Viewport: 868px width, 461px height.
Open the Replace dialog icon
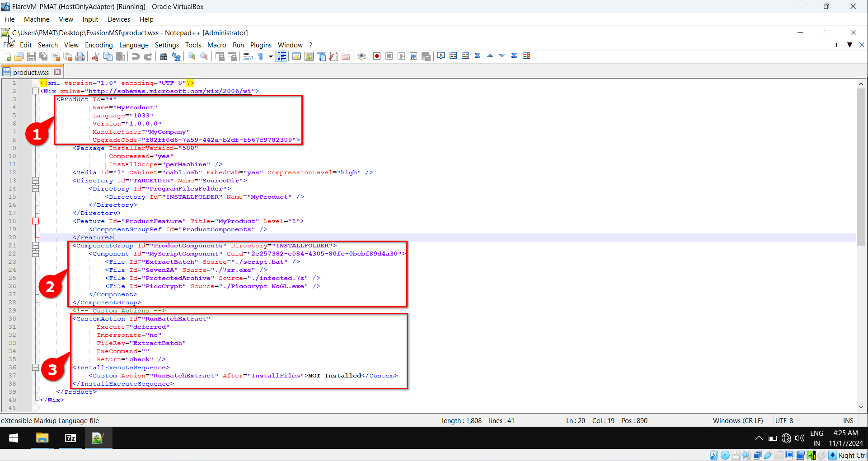[x=176, y=56]
